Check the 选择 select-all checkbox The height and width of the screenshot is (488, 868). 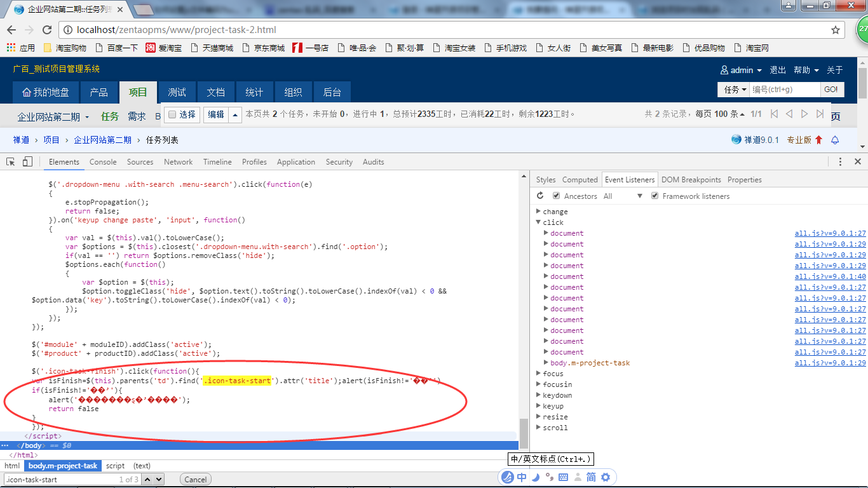pos(171,114)
